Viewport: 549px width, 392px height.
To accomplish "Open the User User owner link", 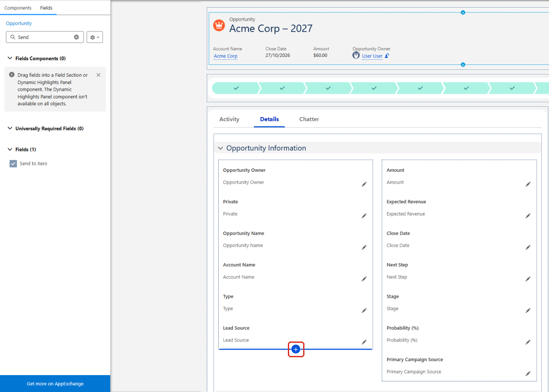I will click(x=372, y=56).
